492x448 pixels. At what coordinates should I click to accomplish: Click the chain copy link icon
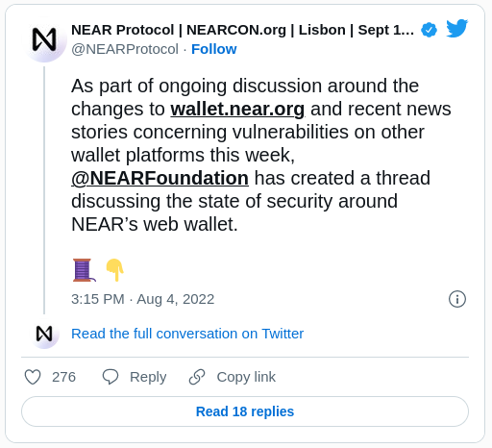point(197,377)
